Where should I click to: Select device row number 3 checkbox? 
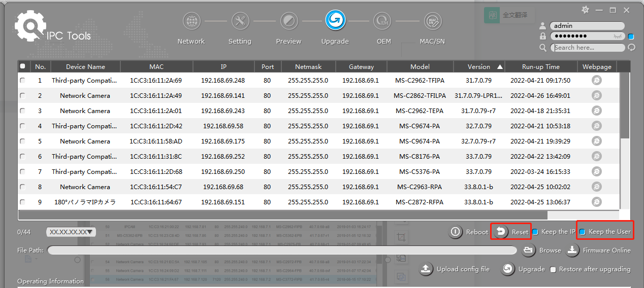coord(22,111)
